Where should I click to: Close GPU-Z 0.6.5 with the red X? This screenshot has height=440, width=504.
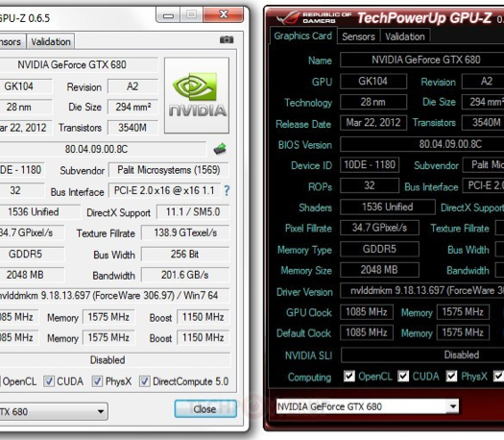point(224,14)
